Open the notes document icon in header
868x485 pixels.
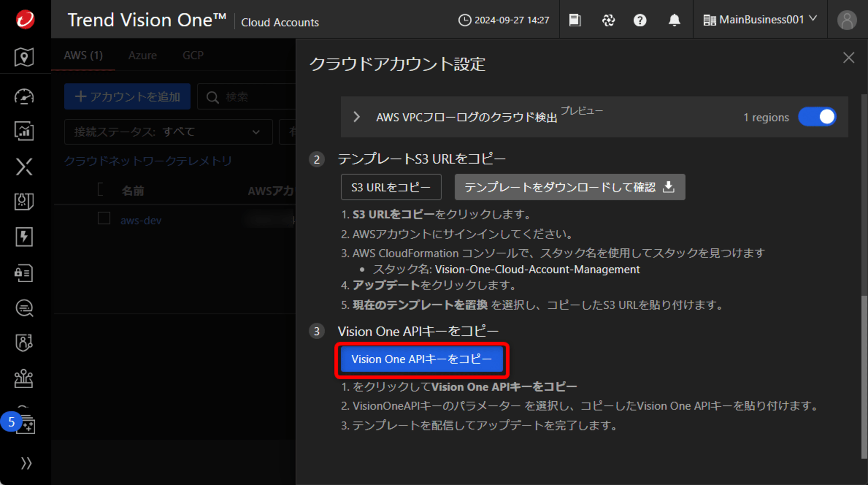(x=575, y=20)
